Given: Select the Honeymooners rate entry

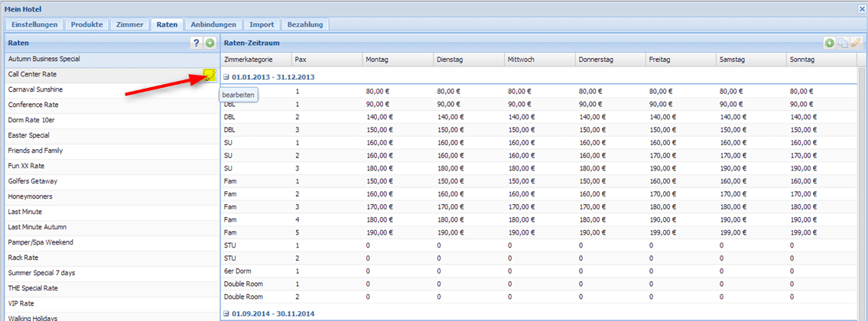Looking at the screenshot, I should tap(30, 196).
